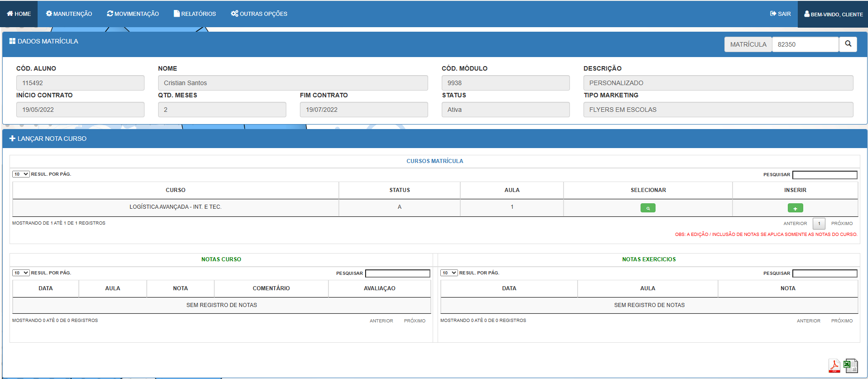
Task: Click the Matrícula number input field
Action: click(805, 44)
